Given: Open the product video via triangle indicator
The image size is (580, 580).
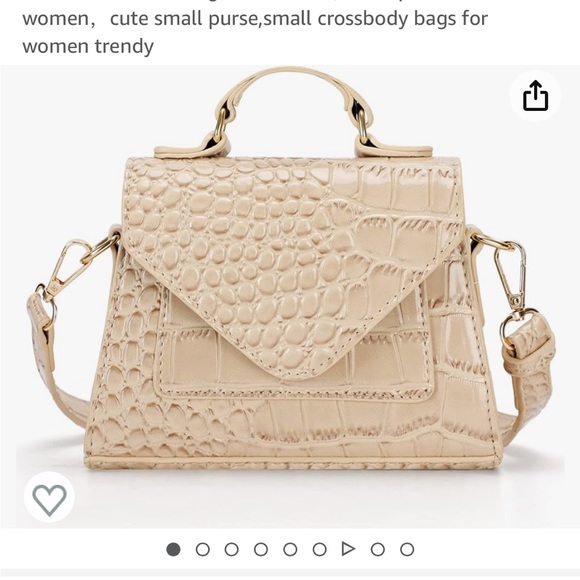Looking at the screenshot, I should tap(348, 549).
